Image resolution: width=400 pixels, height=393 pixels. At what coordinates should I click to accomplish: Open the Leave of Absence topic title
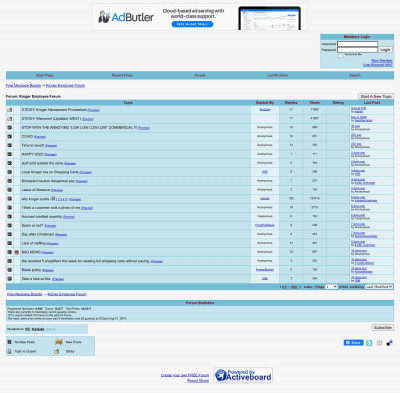[x=36, y=190]
